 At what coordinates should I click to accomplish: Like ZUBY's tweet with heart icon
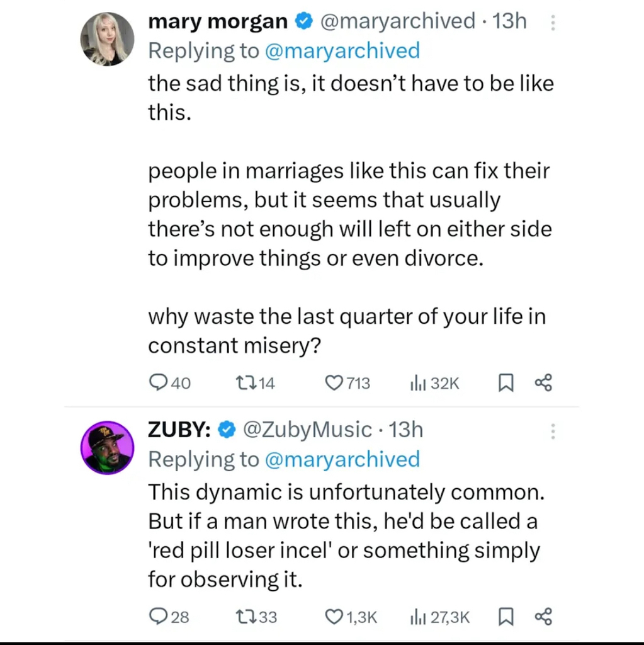[334, 616]
